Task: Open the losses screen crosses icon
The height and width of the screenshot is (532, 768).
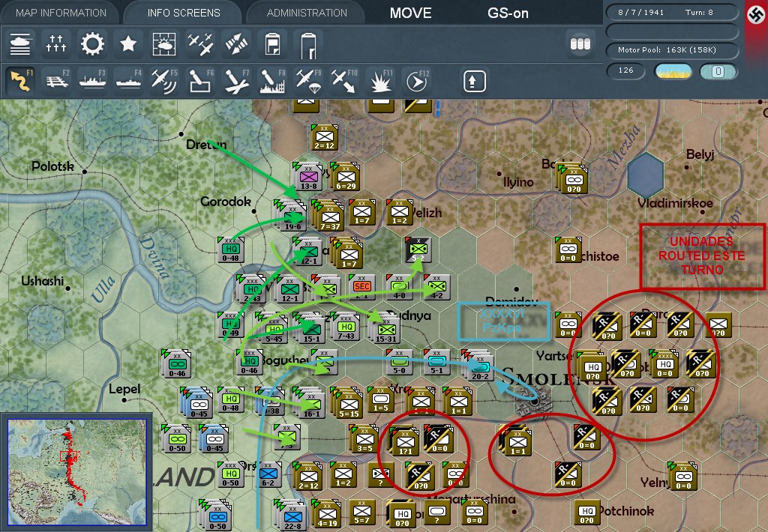Action: coord(55,44)
